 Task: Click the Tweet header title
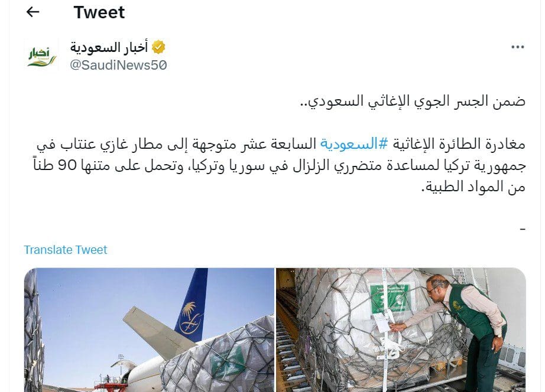coord(99,12)
